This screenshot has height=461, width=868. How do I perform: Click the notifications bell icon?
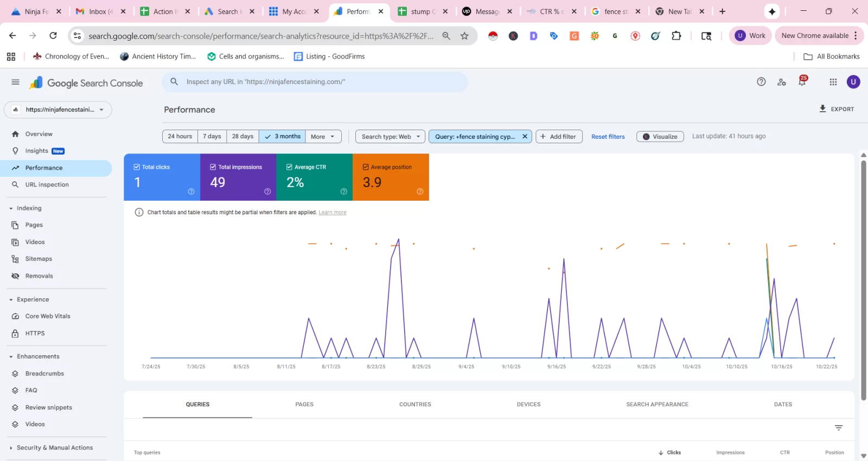click(x=802, y=82)
